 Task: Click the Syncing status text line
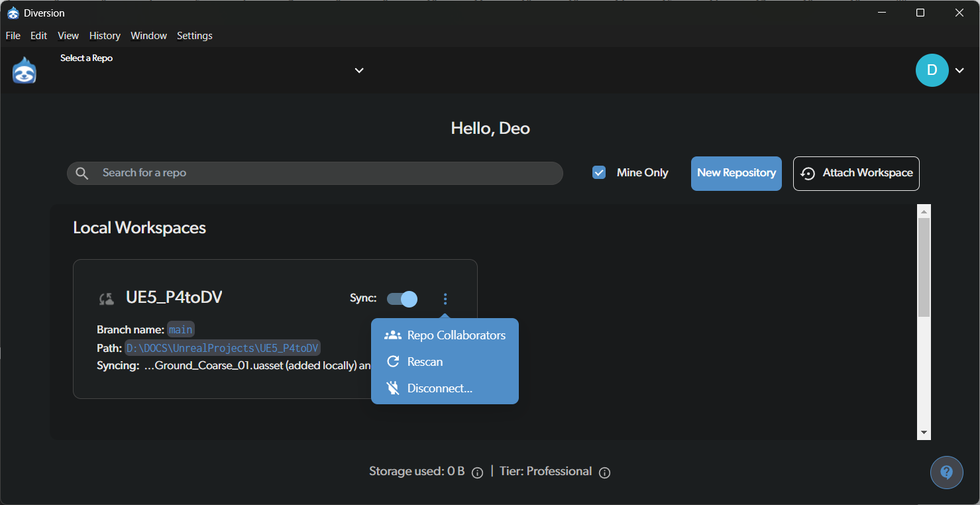234,365
